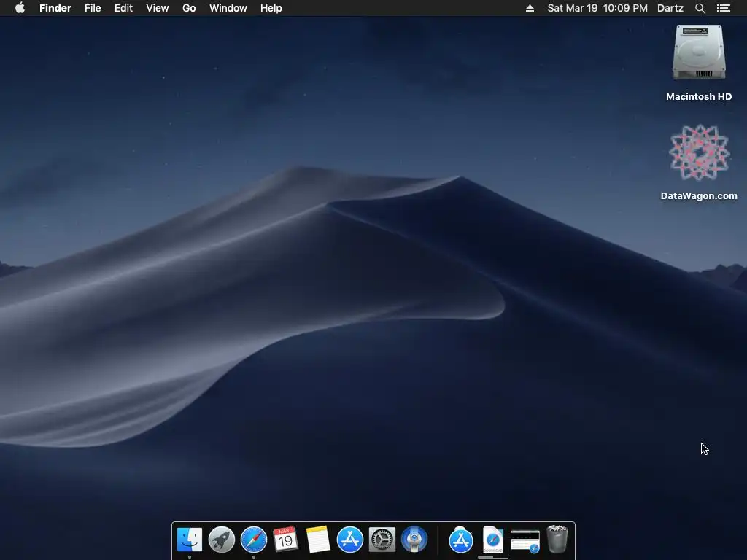Restore minimized Safari window from Dock
Screen dimensions: 747x560
coord(525,541)
